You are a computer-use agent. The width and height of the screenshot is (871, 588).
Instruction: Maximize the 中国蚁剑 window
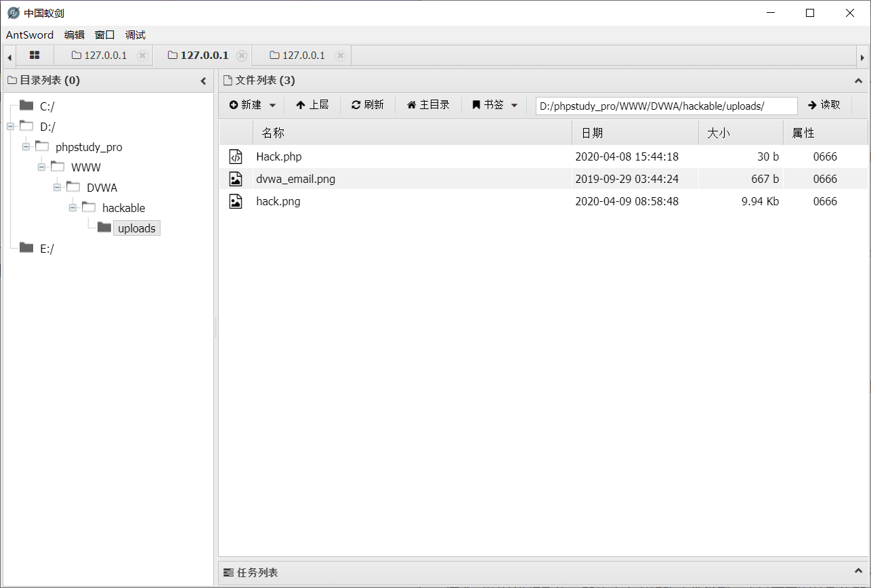810,13
